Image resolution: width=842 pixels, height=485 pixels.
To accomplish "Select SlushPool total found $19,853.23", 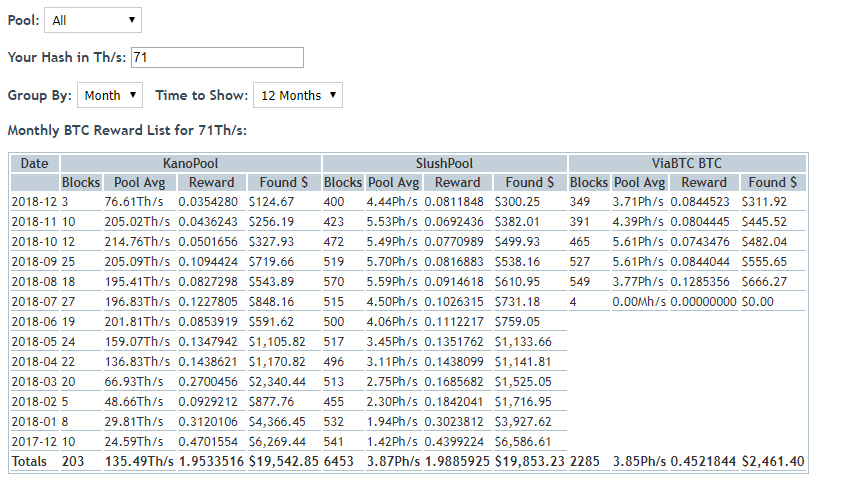I will click(x=530, y=461).
